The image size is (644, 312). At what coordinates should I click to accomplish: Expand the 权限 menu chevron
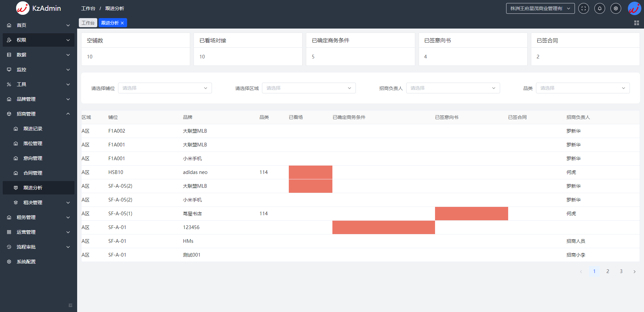click(x=68, y=40)
